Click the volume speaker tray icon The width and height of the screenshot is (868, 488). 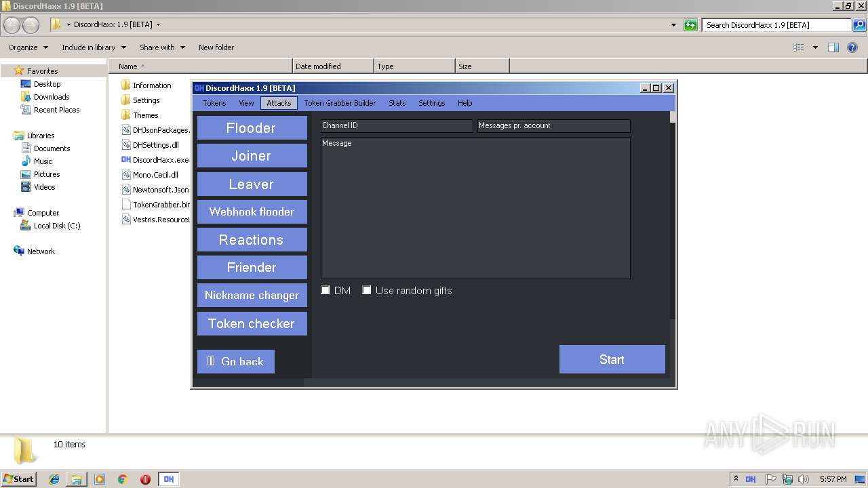804,479
